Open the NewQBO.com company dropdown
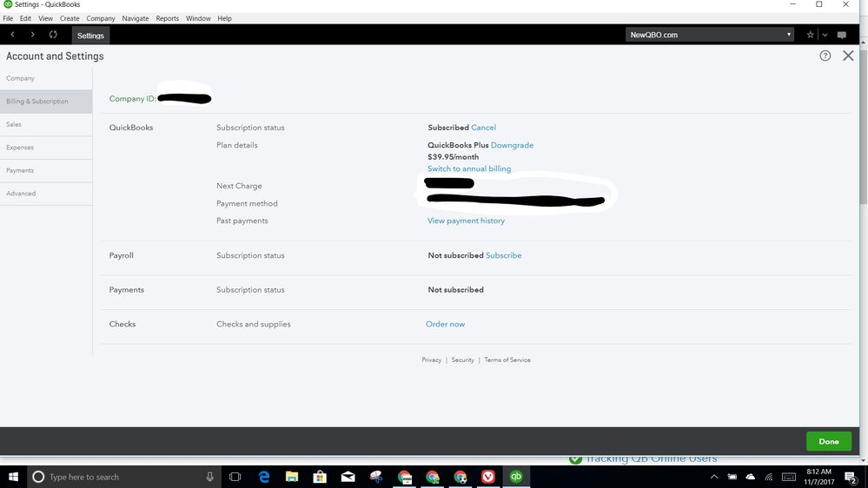868x488 pixels. pyautogui.click(x=710, y=35)
